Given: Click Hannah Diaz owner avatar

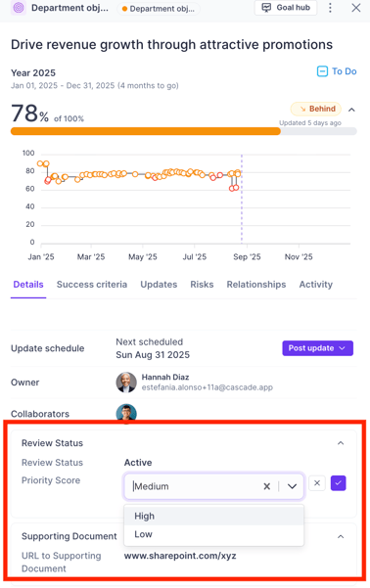Looking at the screenshot, I should coord(126,383).
